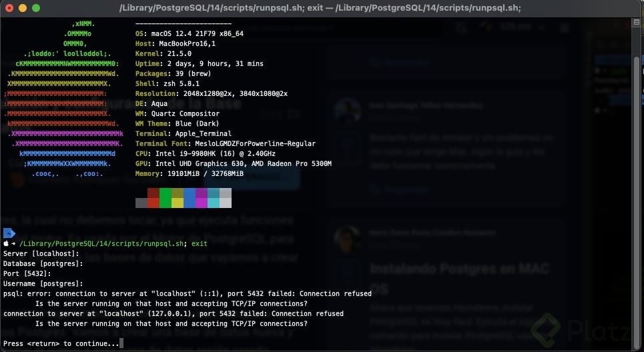Click the 'CPU: Intel i9-9980HK' line
This screenshot has height=352, width=644.
click(206, 154)
